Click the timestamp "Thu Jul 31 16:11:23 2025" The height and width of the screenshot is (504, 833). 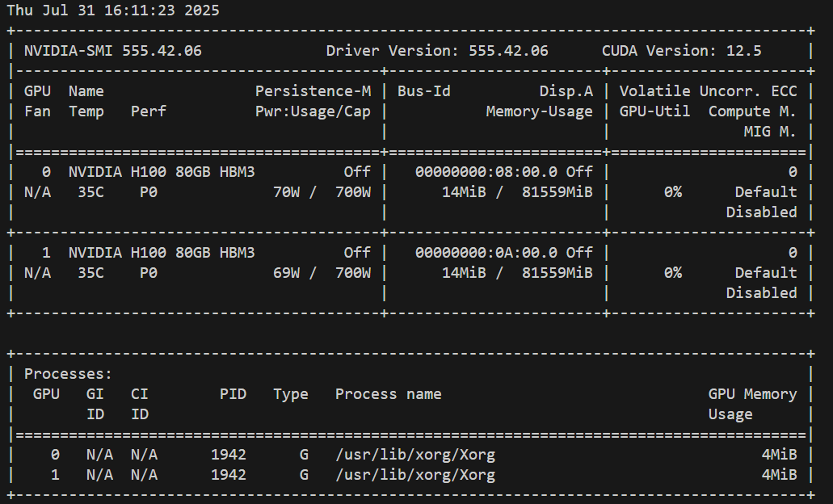113,10
